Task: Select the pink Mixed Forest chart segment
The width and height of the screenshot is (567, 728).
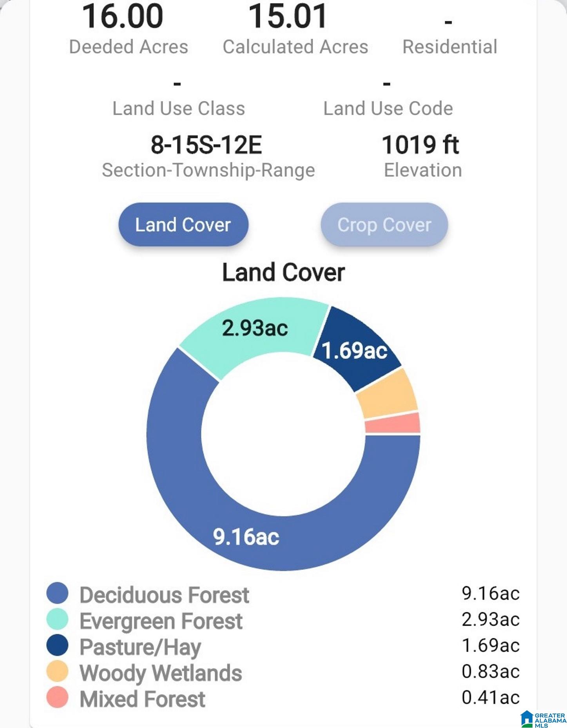Action: [392, 423]
